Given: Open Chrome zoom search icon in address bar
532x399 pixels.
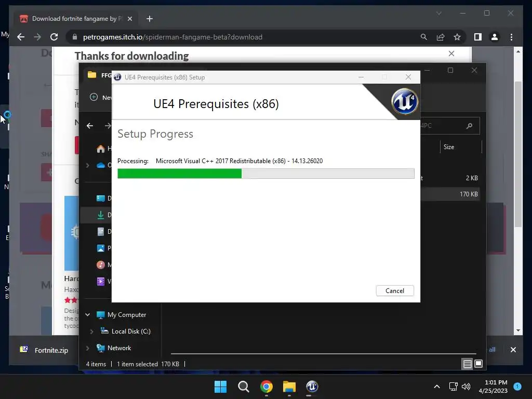Looking at the screenshot, I should point(424,37).
